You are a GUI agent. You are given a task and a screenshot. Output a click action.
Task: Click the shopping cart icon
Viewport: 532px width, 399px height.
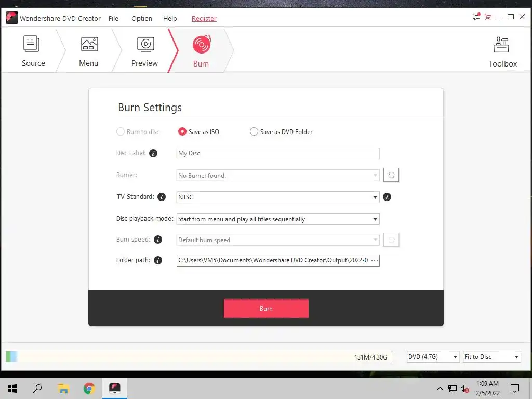tap(487, 17)
